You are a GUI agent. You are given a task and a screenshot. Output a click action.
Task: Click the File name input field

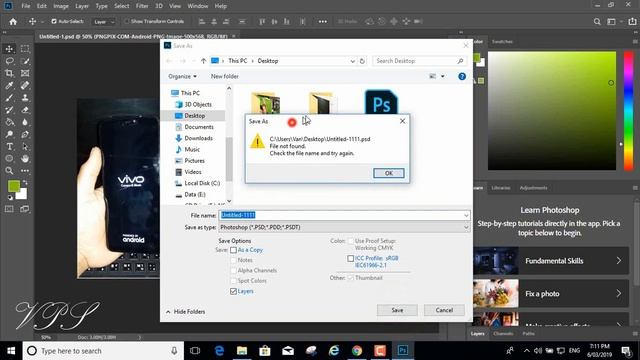point(344,215)
